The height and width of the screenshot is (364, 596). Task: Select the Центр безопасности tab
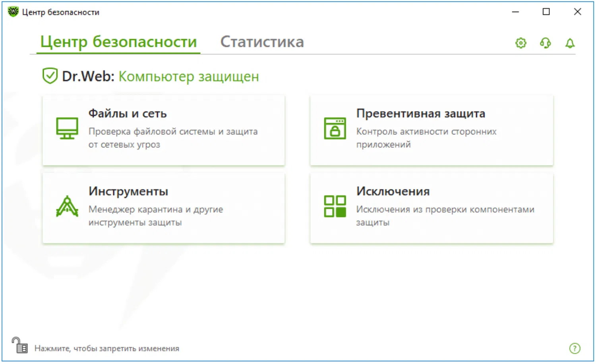[x=118, y=42]
